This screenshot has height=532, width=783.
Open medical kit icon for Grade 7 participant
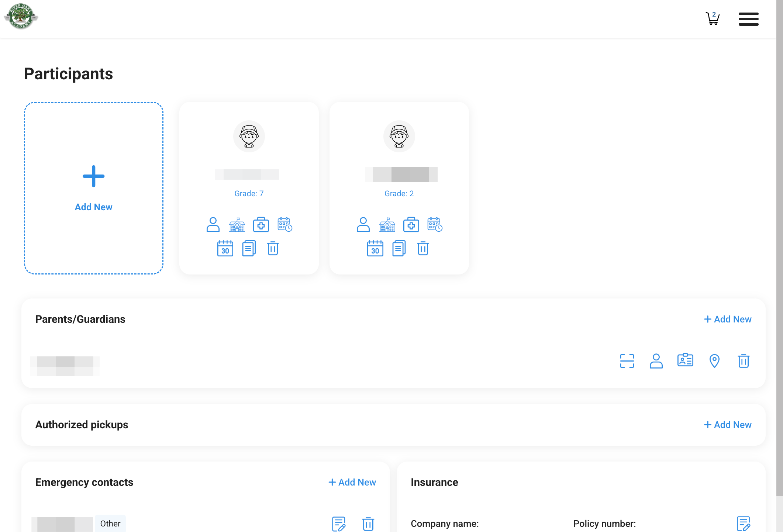261,224
